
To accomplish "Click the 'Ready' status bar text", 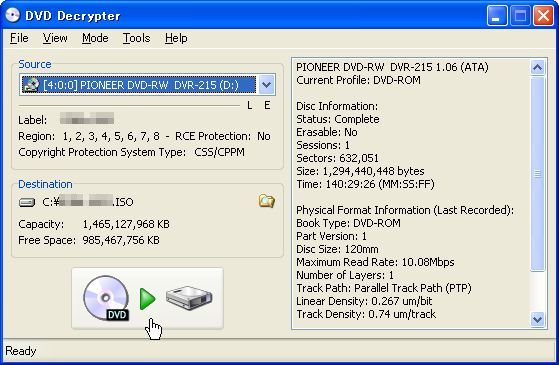I will [x=21, y=351].
